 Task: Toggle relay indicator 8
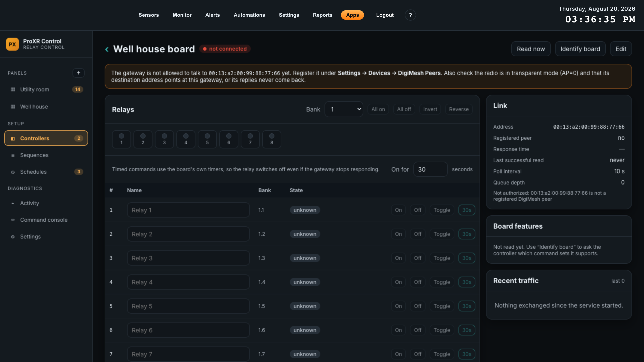tap(272, 139)
